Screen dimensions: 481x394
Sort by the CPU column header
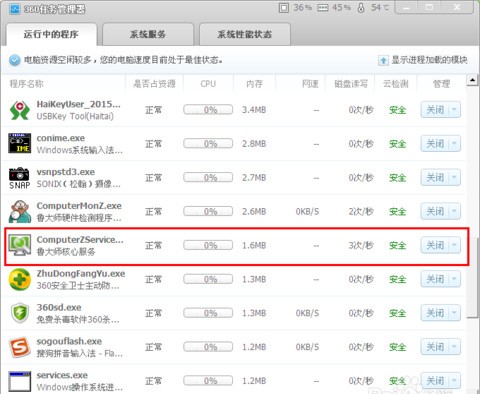coord(208,84)
